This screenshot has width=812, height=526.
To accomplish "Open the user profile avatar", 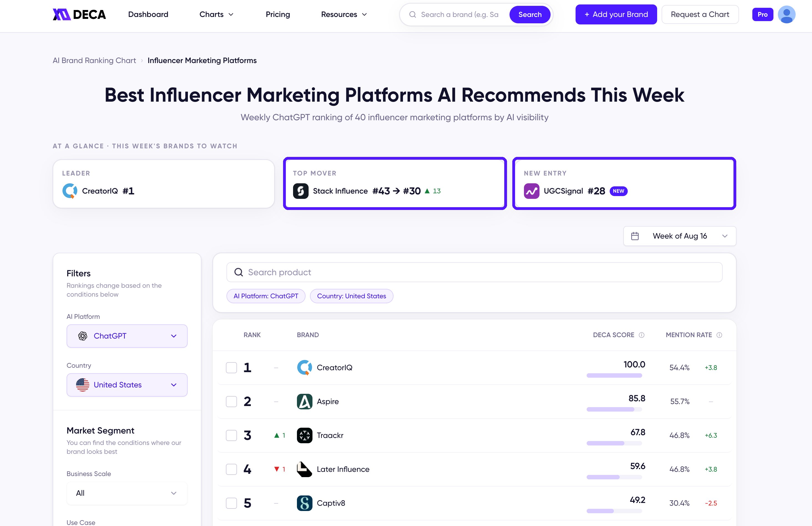I will 786,14.
